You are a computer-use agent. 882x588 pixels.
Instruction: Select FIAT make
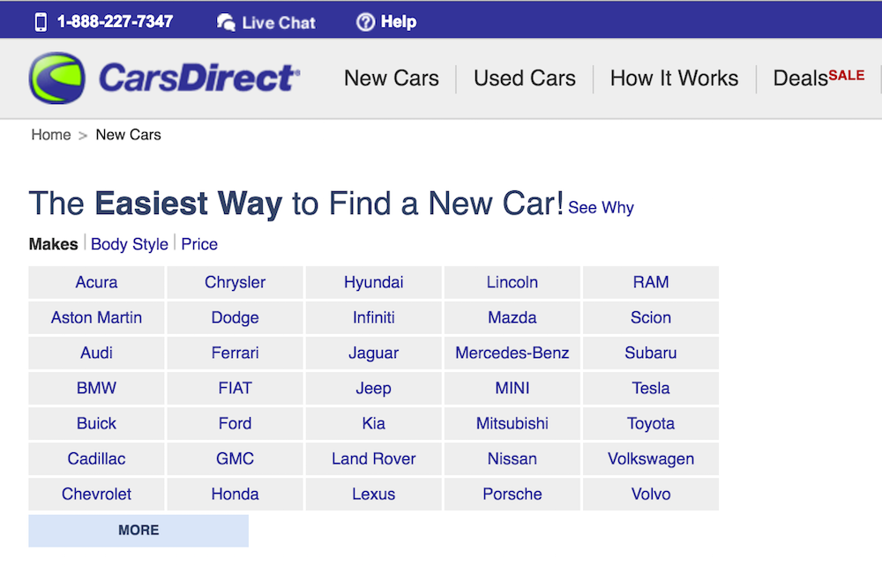(x=235, y=388)
